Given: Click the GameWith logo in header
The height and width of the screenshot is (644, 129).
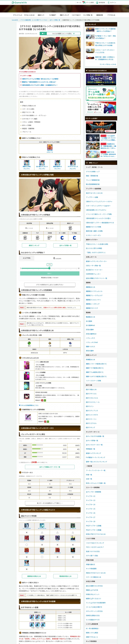Looking at the screenshot, I should [x=19, y=2].
